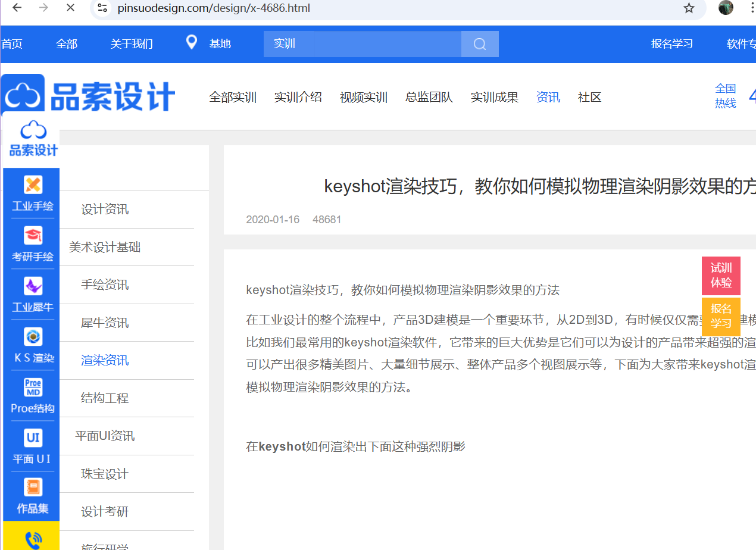This screenshot has width=756, height=550.
Task: Select 手绘资讯 category
Action: point(105,285)
